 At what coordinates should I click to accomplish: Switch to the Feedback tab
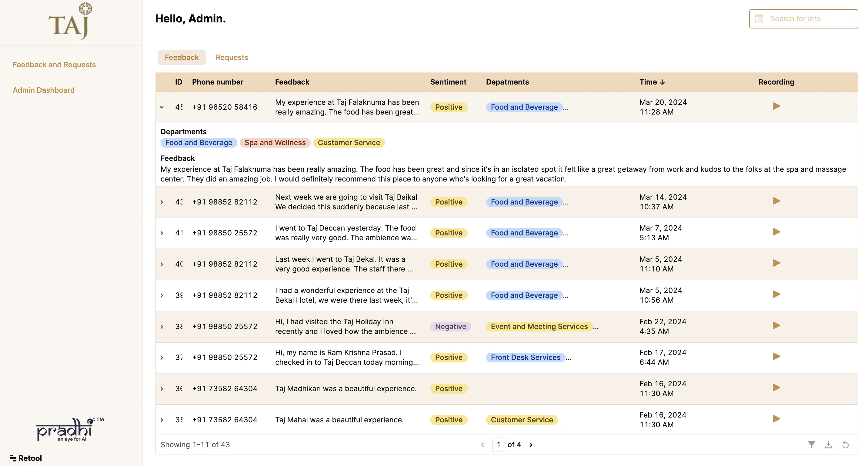(x=182, y=58)
